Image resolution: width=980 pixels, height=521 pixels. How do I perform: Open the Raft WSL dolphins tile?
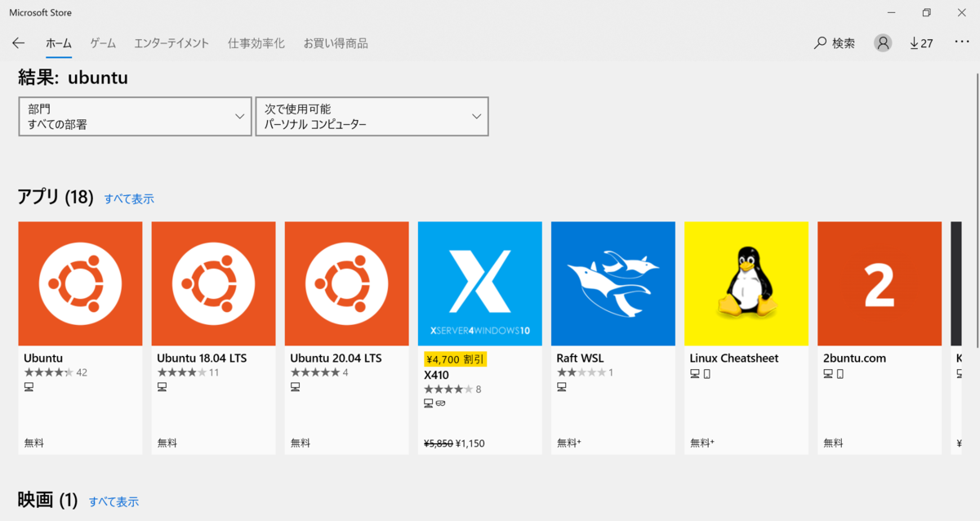coord(612,283)
